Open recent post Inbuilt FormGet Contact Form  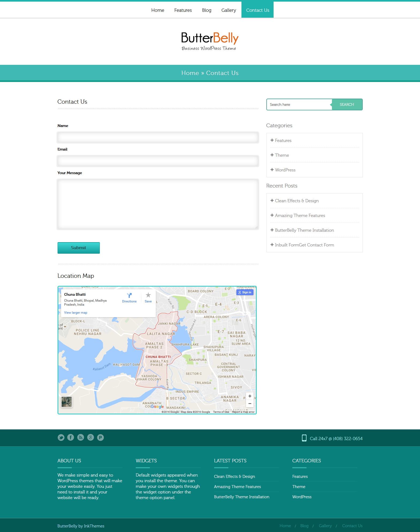tap(304, 245)
